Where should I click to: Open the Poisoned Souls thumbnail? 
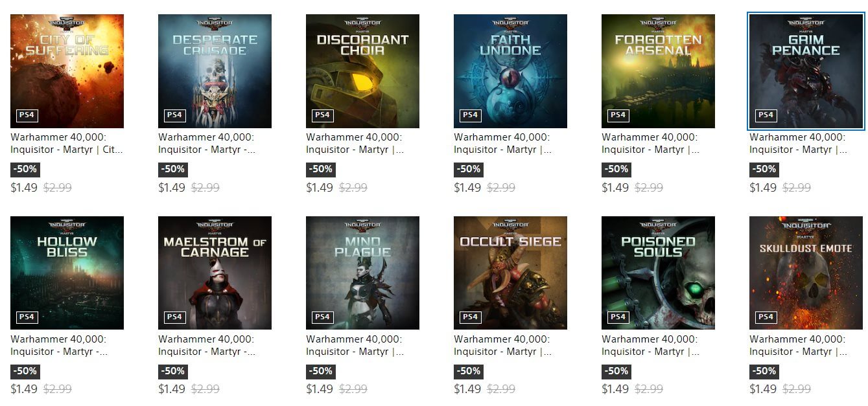pyautogui.click(x=658, y=273)
